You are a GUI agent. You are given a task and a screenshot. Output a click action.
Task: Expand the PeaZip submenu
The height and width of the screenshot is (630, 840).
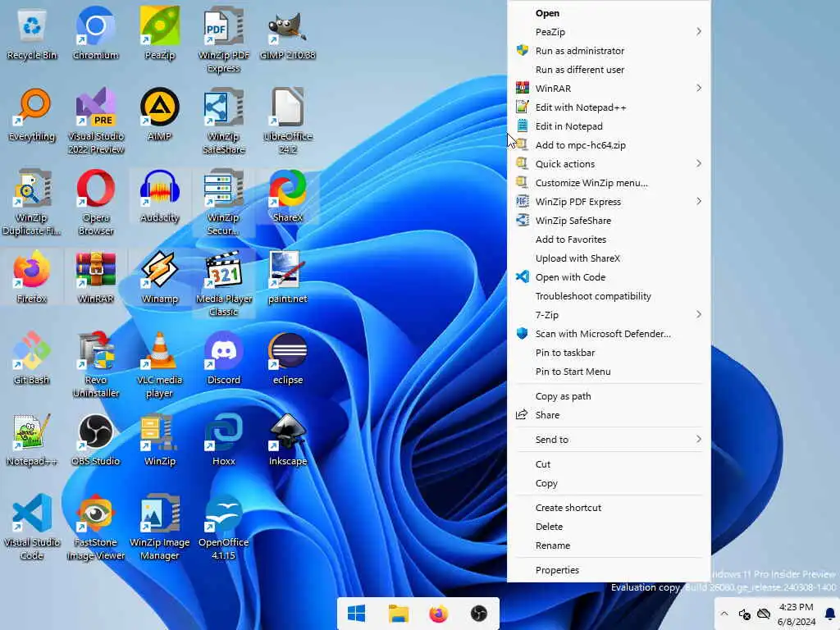[609, 32]
